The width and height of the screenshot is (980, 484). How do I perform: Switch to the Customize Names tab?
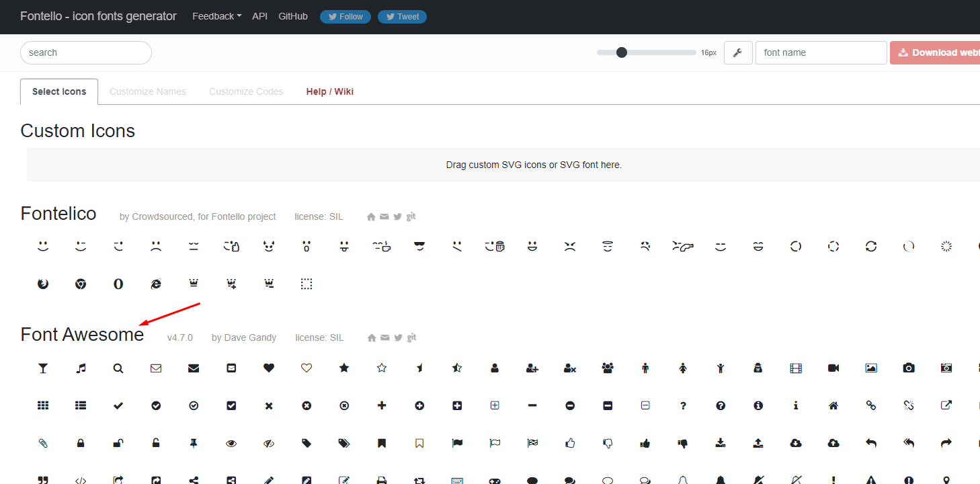tap(148, 91)
